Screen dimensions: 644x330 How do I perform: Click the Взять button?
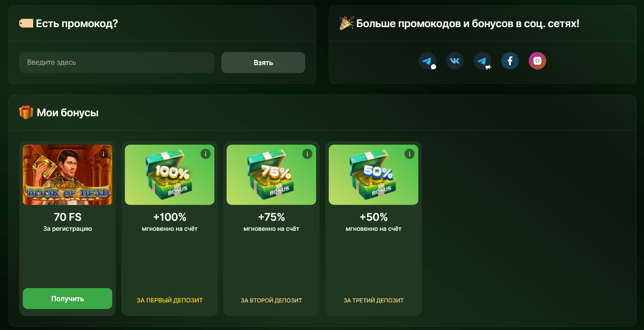263,63
